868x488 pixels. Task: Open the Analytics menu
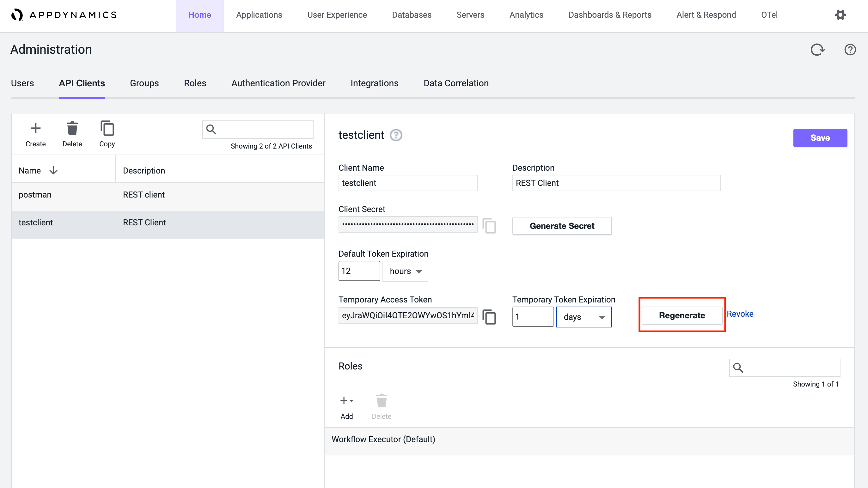(526, 15)
